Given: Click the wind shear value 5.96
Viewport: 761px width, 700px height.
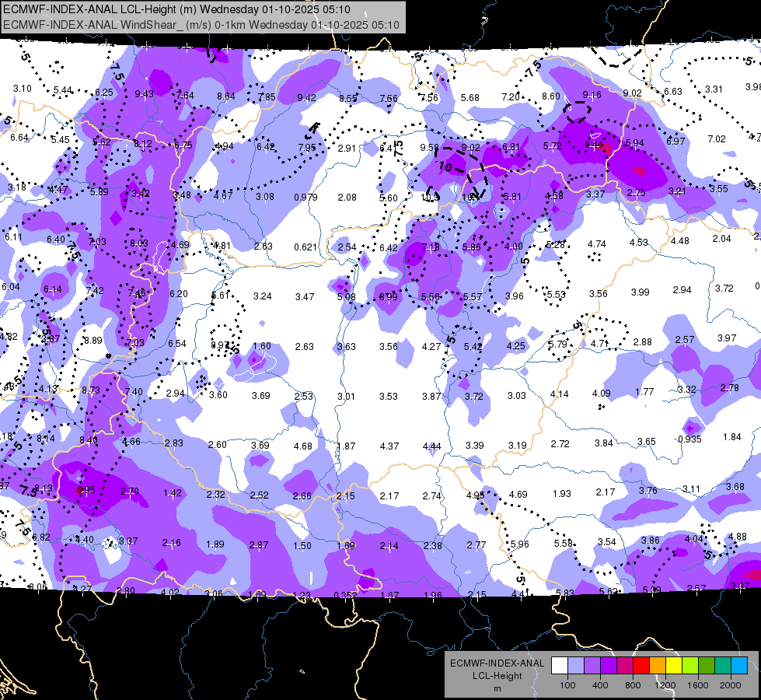Looking at the screenshot, I should [520, 544].
